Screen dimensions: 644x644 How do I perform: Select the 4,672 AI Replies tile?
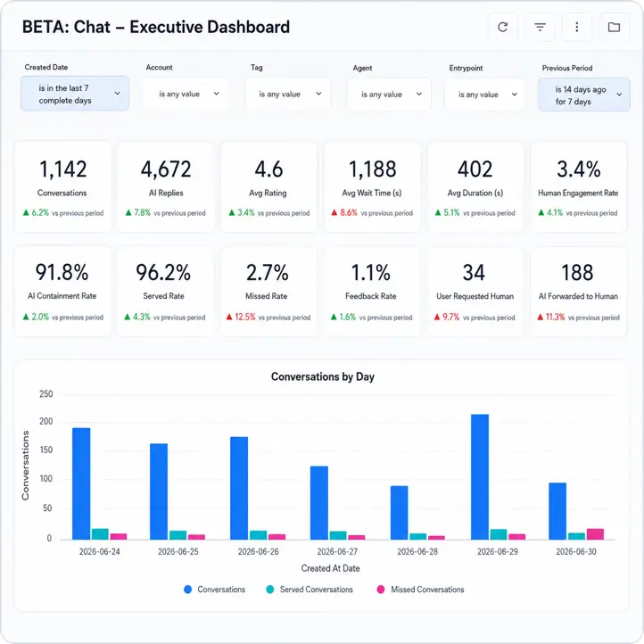(x=166, y=187)
